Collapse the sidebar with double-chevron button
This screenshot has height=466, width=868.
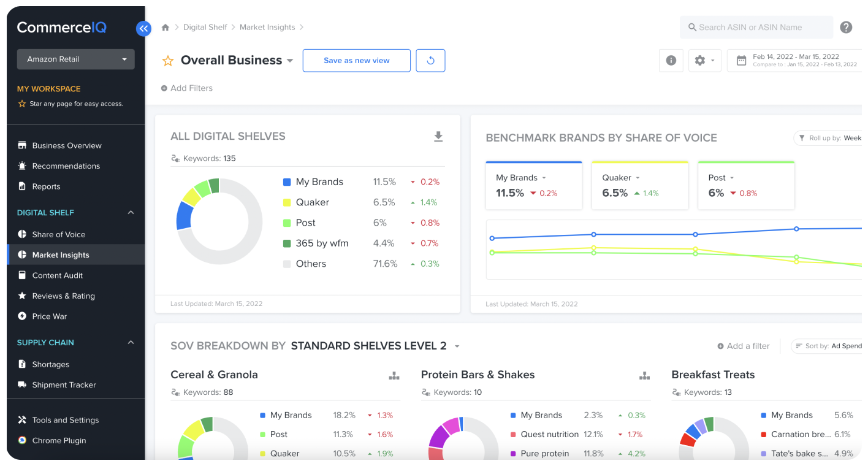point(143,28)
